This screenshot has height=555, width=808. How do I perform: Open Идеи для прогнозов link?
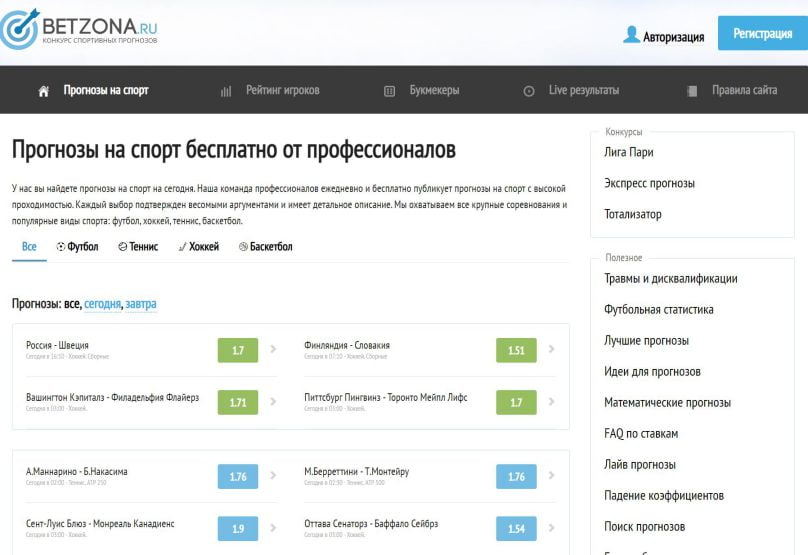pos(652,372)
